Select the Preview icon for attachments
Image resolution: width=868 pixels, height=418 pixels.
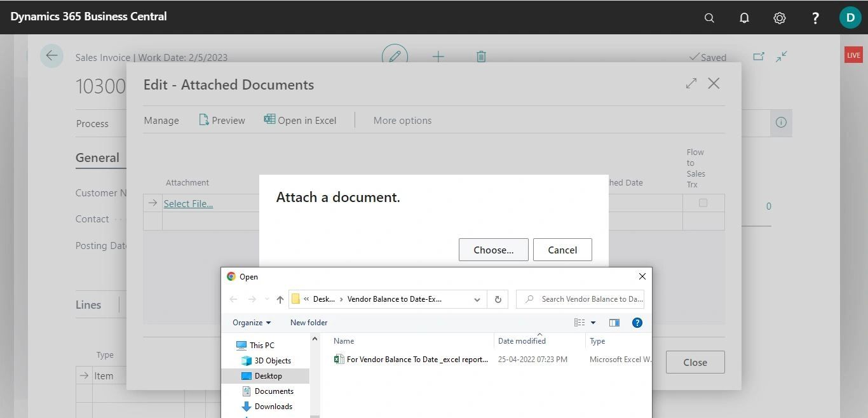pos(203,119)
